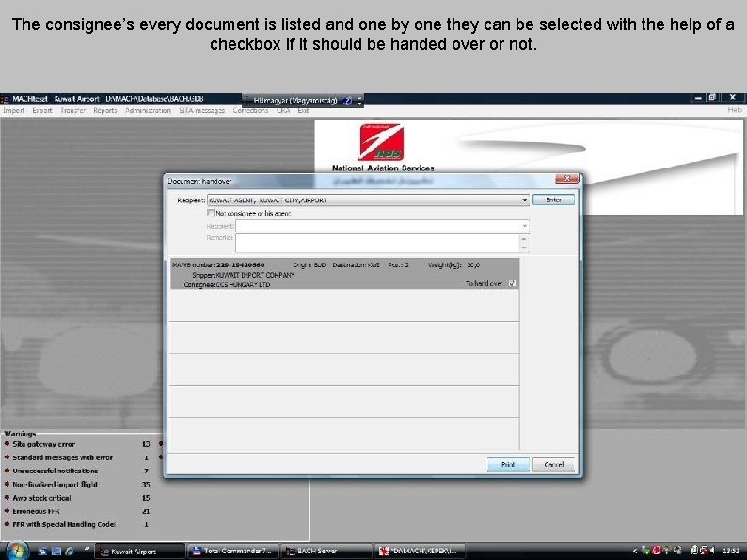747x560 pixels.
Task: Expand quick launch overflow chevron
Action: (x=87, y=550)
